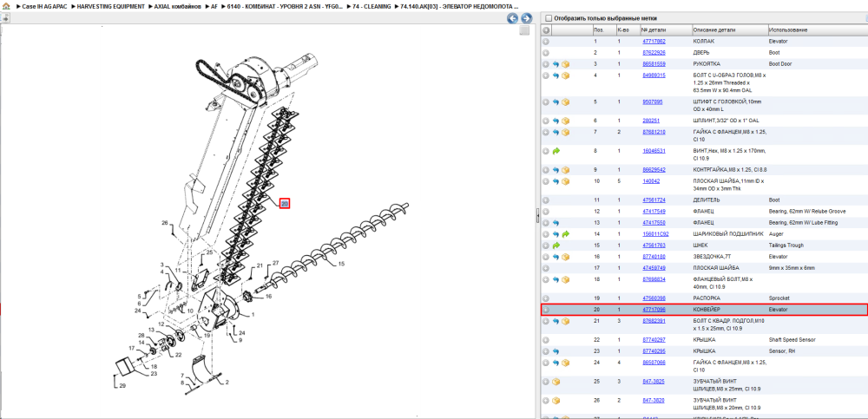Select callout 29 on the diagram
This screenshot has width=868, height=419.
click(x=122, y=385)
